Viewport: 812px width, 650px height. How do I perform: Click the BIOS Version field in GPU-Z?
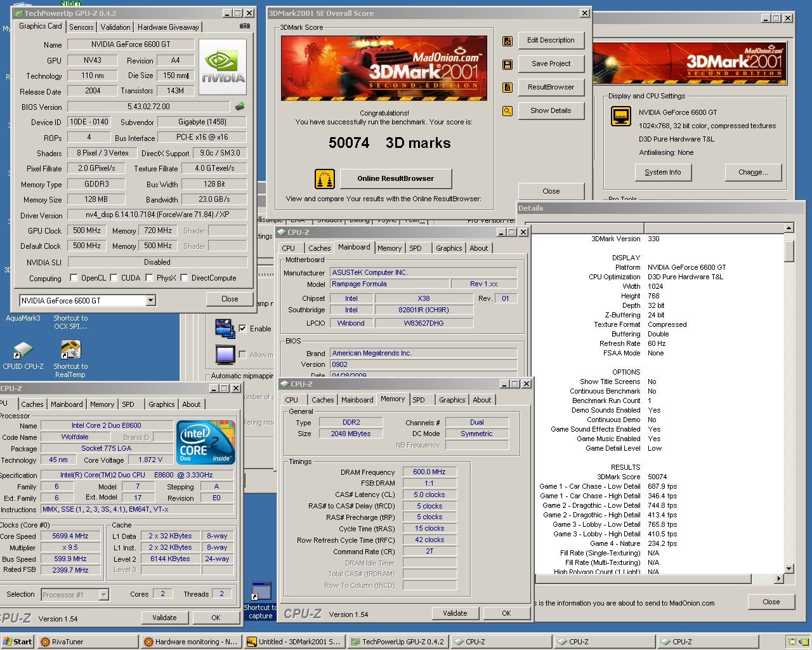click(148, 107)
